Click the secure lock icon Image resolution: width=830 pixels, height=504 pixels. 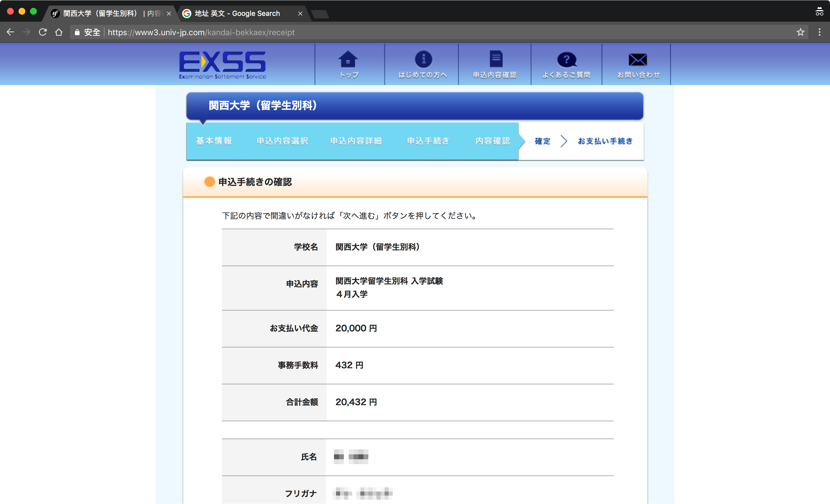tap(77, 32)
